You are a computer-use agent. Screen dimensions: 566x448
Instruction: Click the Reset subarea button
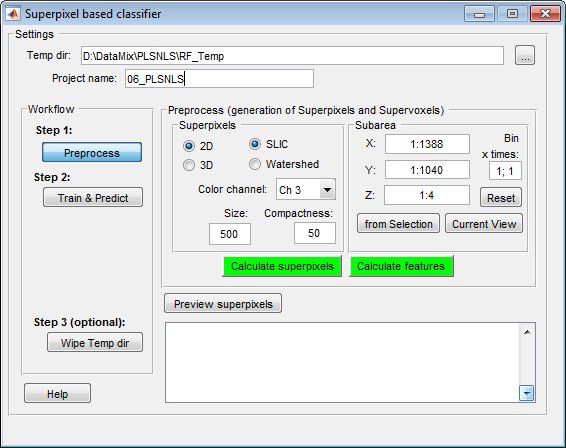coord(501,197)
